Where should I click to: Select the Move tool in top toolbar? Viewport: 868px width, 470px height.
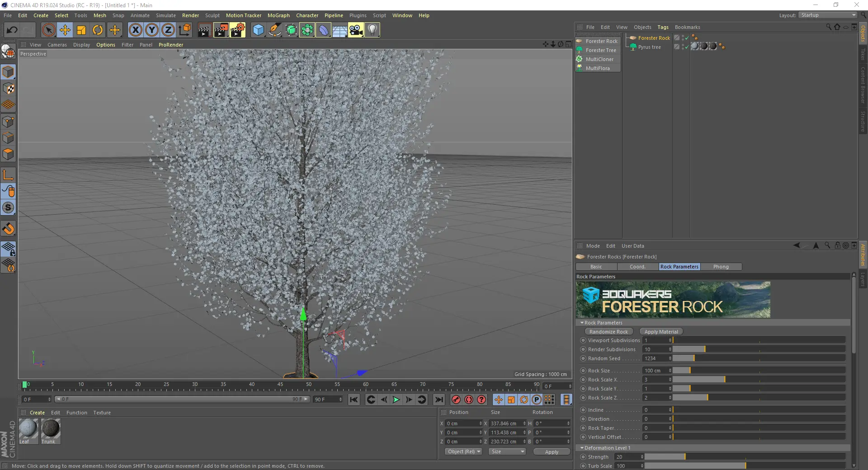tap(65, 30)
